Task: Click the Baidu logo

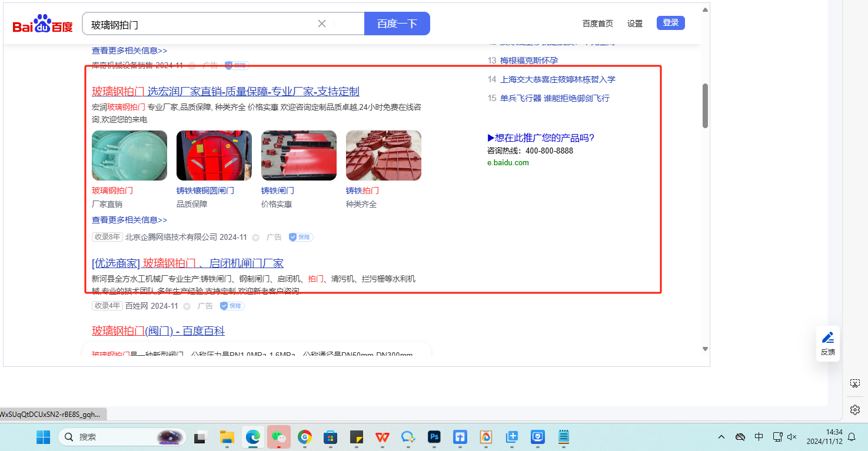Action: point(42,24)
